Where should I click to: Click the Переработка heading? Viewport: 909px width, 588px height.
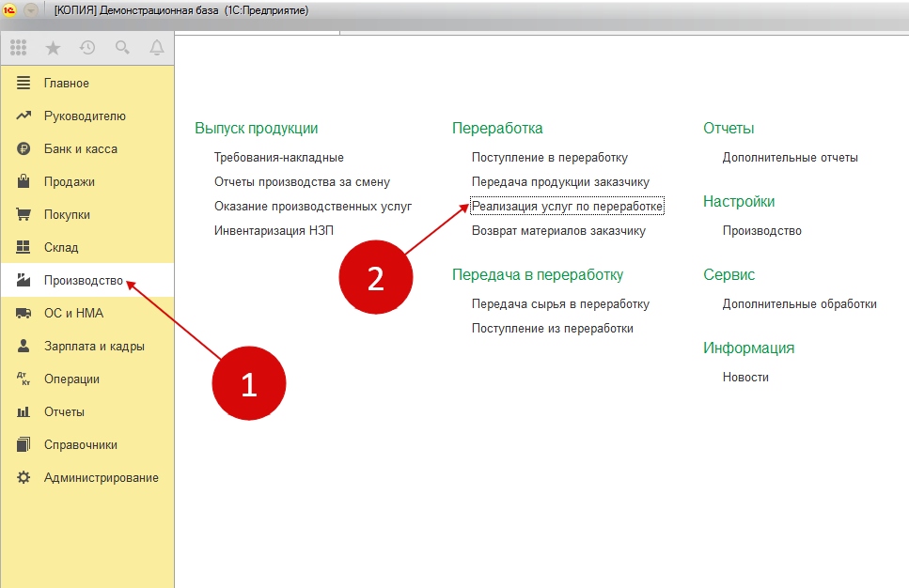coord(497,128)
